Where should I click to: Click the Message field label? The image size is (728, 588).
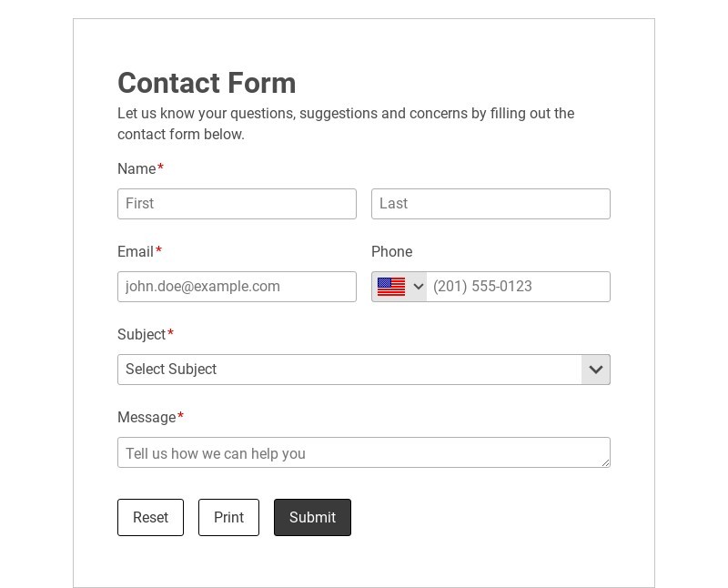[x=147, y=418]
